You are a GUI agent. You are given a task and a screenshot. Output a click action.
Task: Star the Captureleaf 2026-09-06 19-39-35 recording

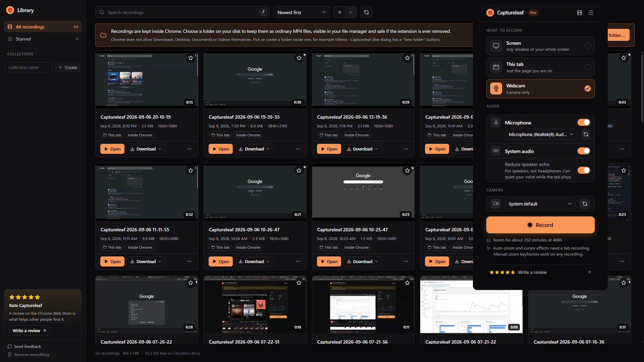pos(299,58)
